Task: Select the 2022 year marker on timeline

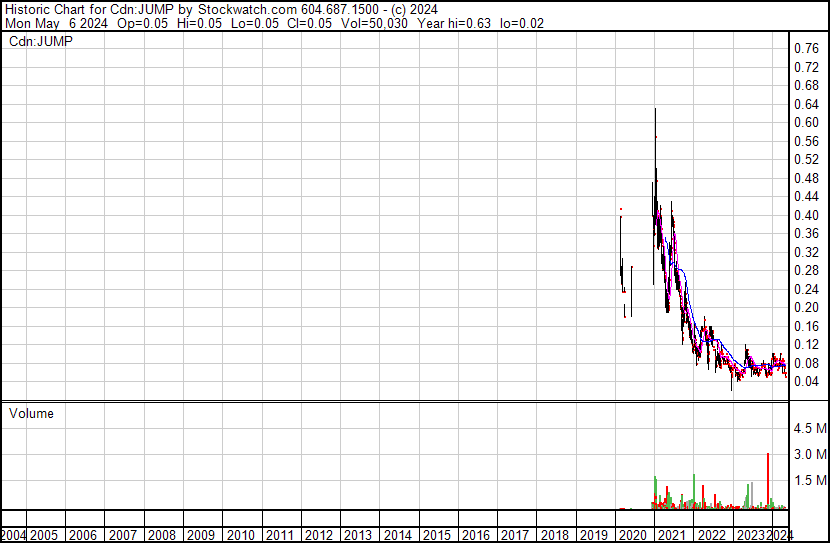Action: coord(711,535)
